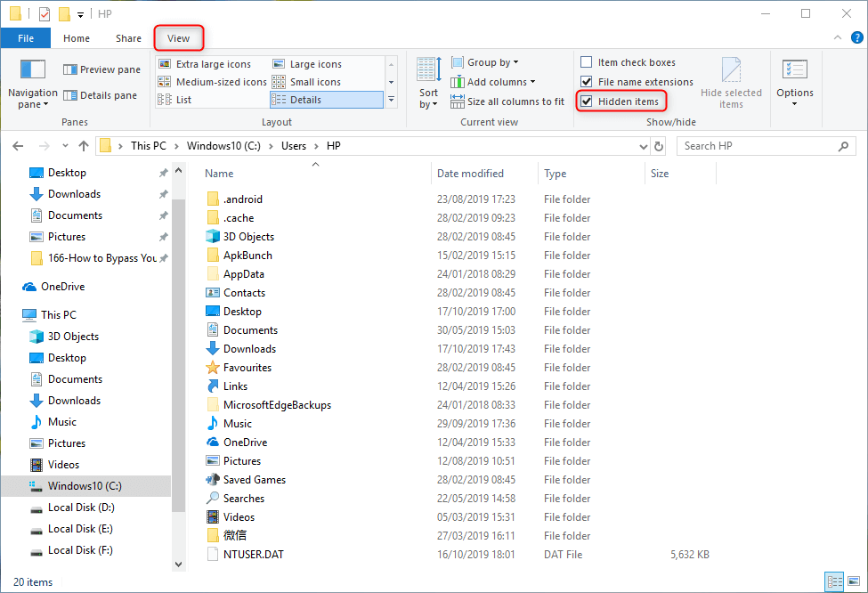Select Small icons layout
This screenshot has height=593, width=868.
(x=306, y=82)
